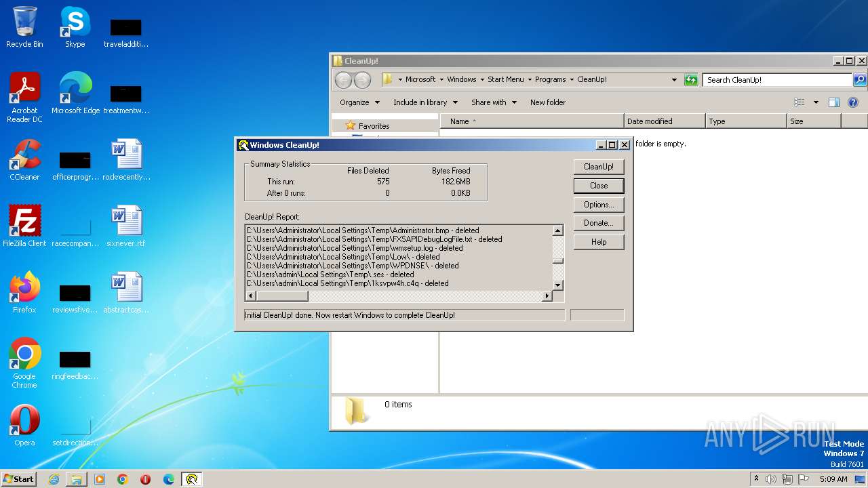Open Acrobat Reader DC shortcut
This screenshot has width=868, height=488.
tap(24, 98)
